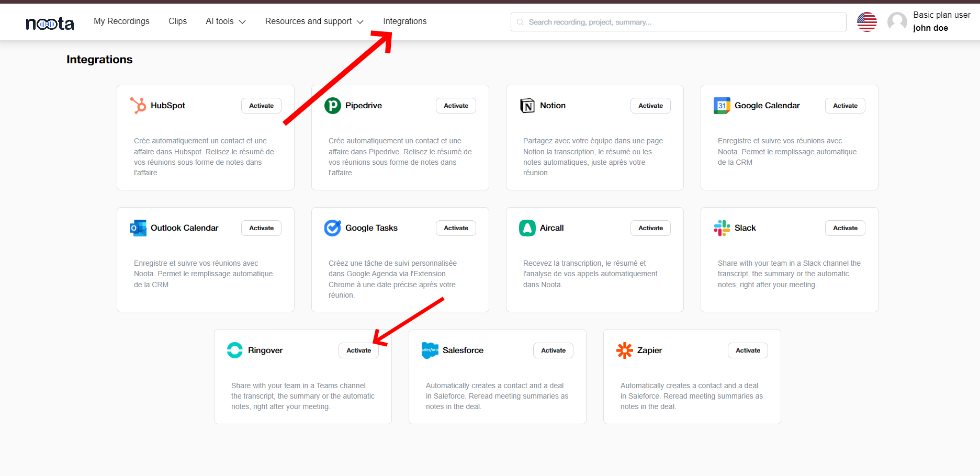Activate the Pipedrive integration

pos(456,106)
